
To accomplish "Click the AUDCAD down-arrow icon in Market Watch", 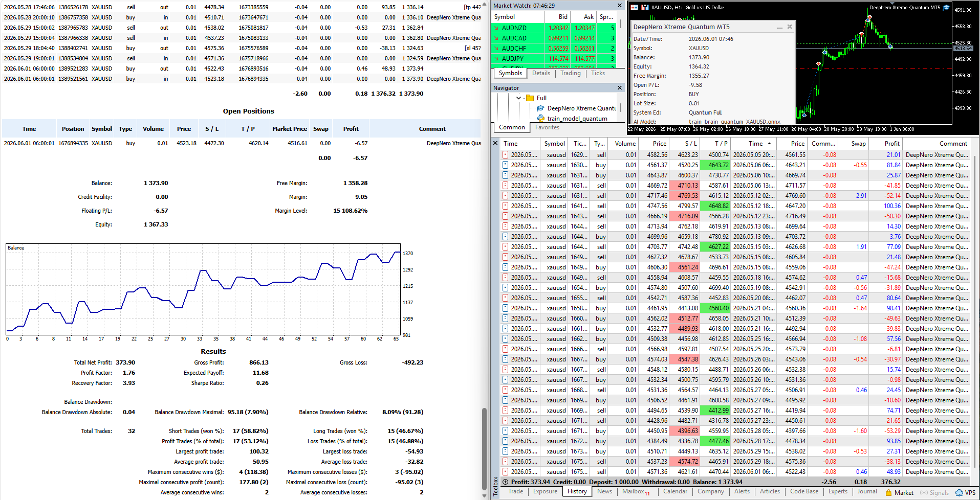I will pyautogui.click(x=496, y=38).
